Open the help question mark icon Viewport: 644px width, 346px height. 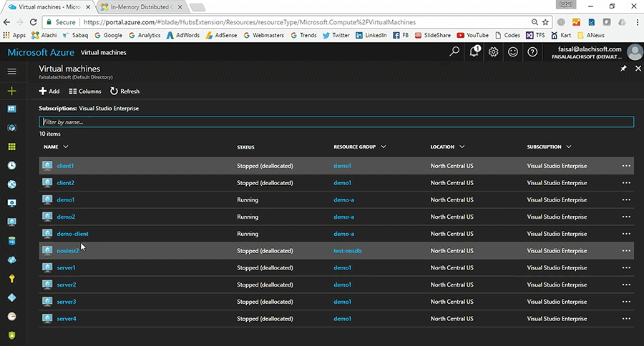(x=532, y=51)
